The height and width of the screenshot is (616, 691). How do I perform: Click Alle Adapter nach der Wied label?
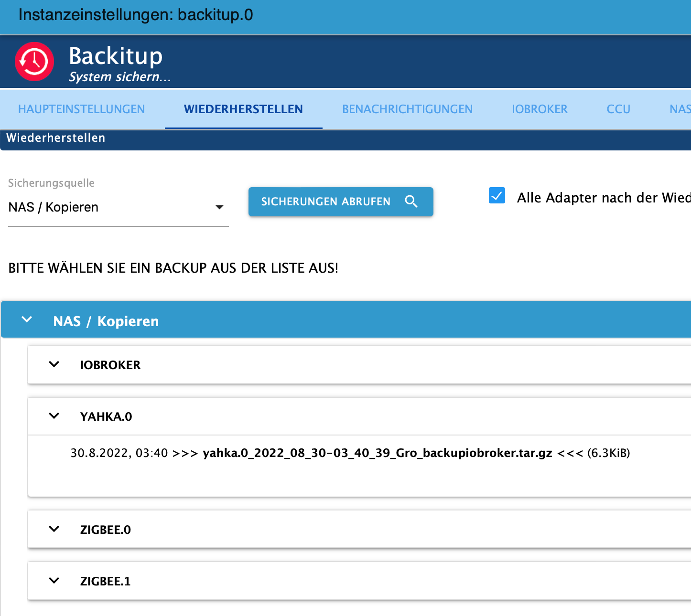click(604, 198)
